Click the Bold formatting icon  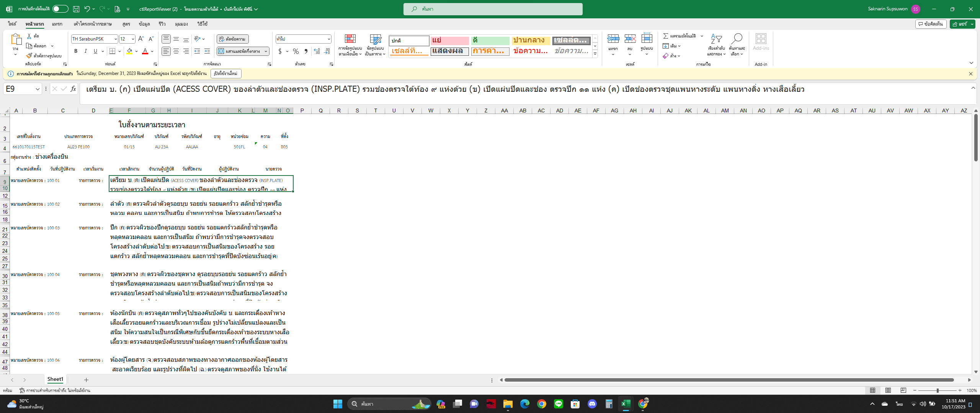coord(76,51)
